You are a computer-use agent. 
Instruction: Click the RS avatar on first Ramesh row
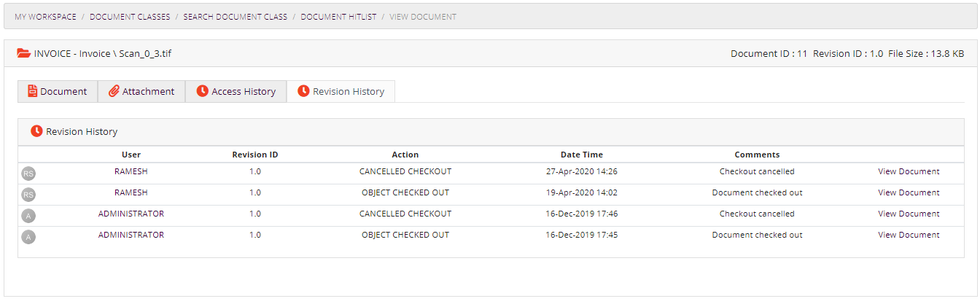[29, 174]
